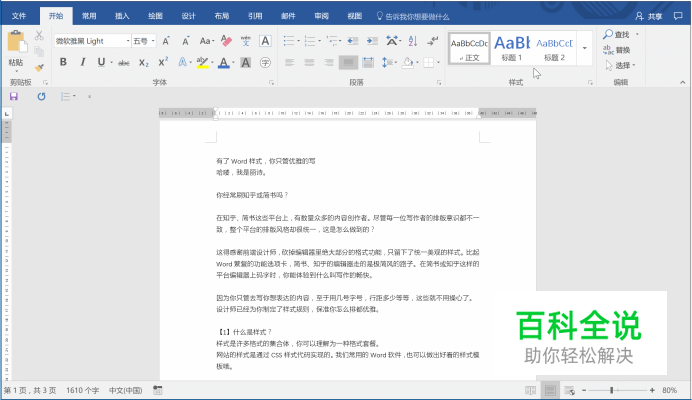The width and height of the screenshot is (692, 400).
Task: Open the font name combo box
Action: coord(93,41)
